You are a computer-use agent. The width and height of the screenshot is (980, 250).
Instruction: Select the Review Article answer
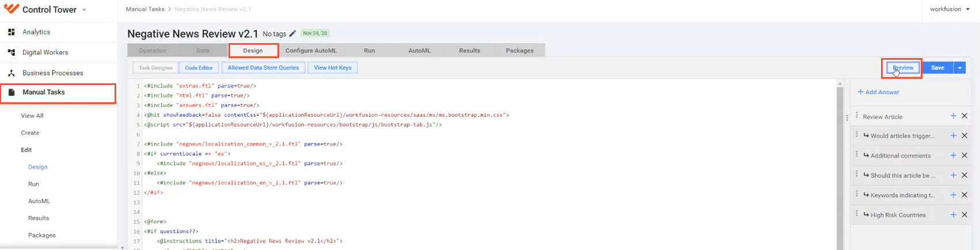(x=882, y=117)
